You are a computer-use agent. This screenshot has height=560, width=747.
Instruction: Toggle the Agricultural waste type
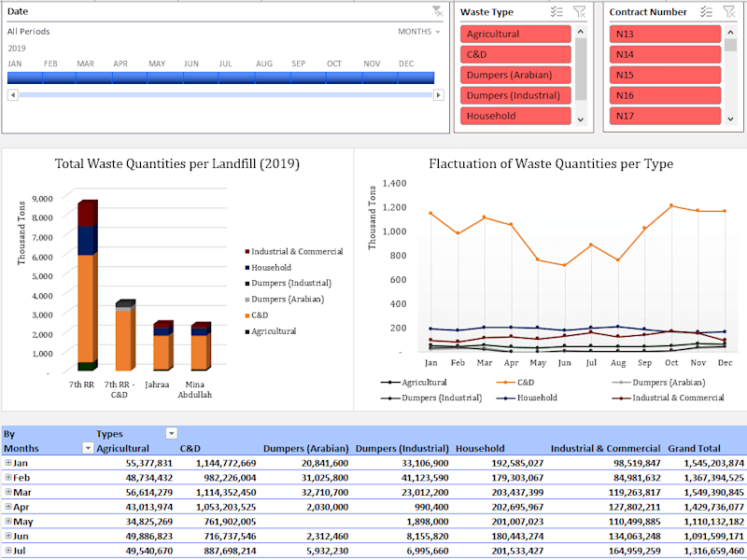coord(515,34)
